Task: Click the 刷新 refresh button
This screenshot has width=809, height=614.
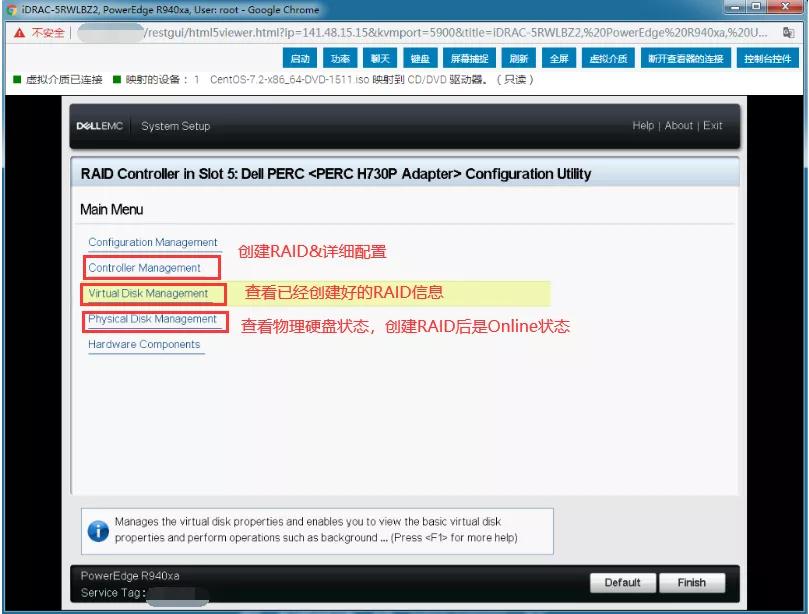Action: [519, 58]
